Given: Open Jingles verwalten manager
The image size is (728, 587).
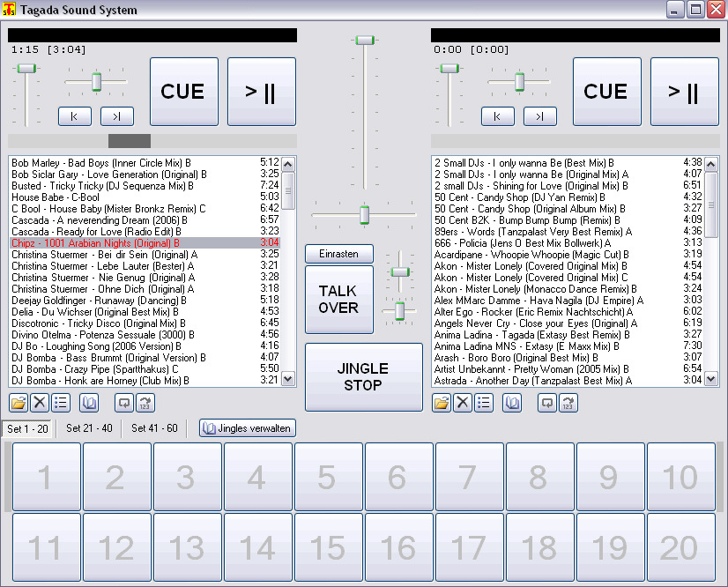Looking at the screenshot, I should [x=247, y=428].
